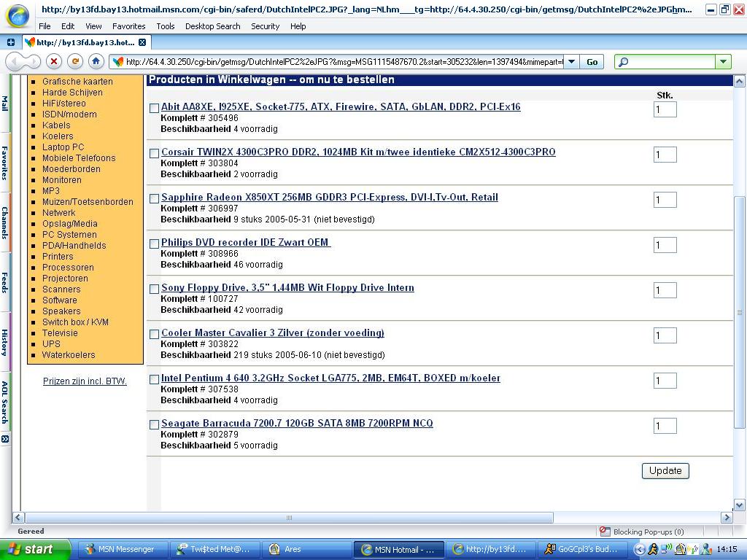Screen dimensions: 747x560
Task: Open the AOL Search sidebar tab
Action: pyautogui.click(x=5, y=402)
